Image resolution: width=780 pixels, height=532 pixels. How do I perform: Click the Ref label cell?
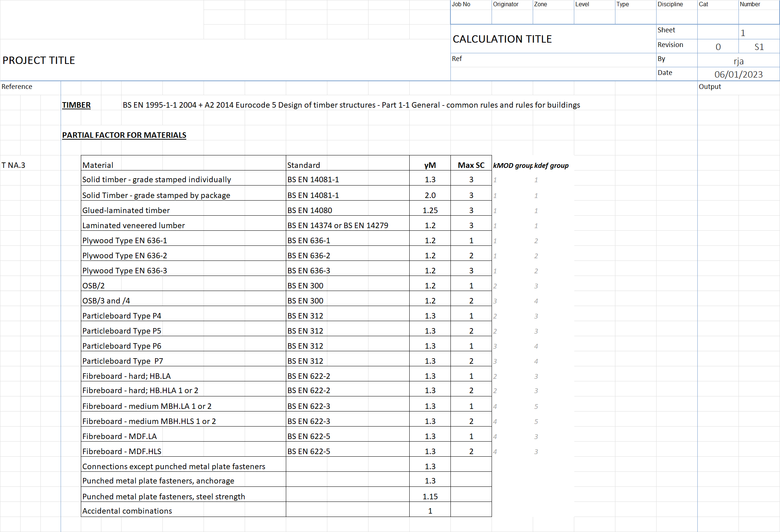553,60
